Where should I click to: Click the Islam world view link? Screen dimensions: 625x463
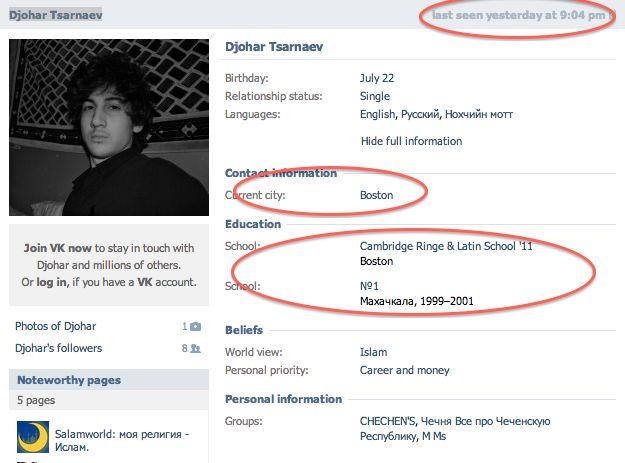click(373, 352)
